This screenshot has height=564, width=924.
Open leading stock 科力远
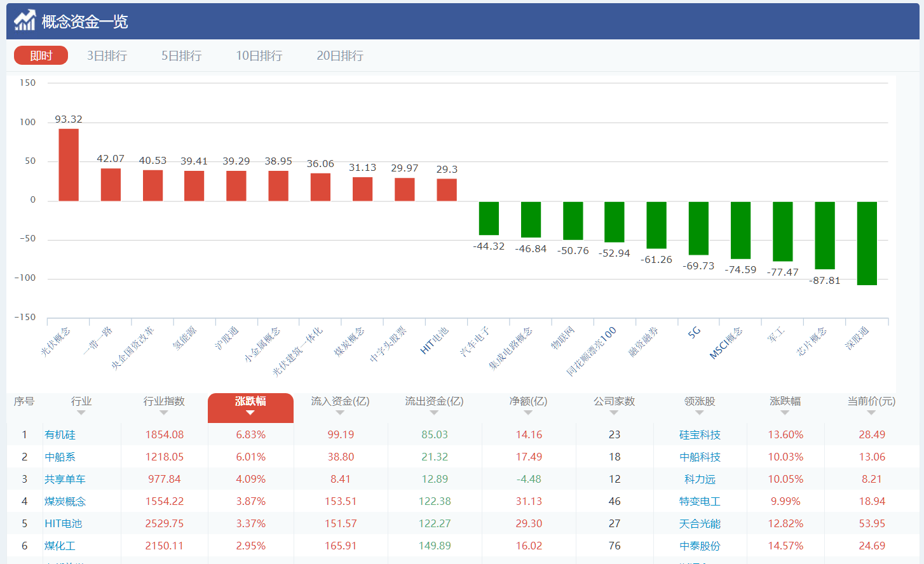(x=700, y=480)
